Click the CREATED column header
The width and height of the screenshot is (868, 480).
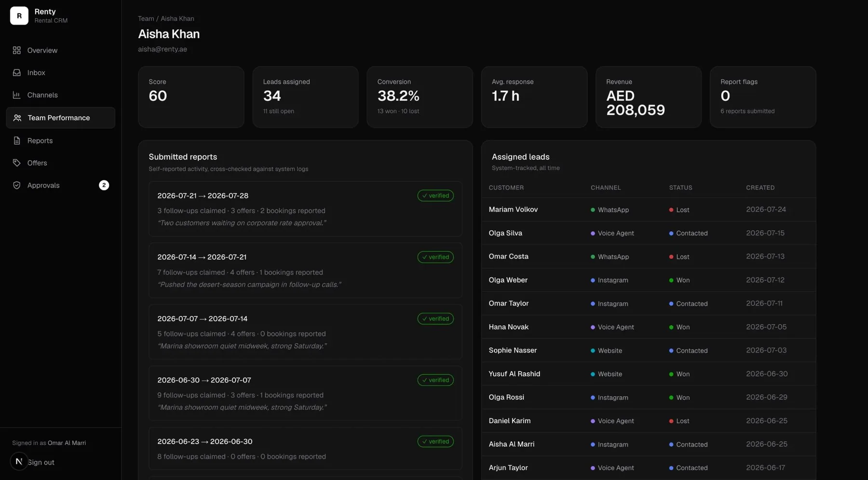pyautogui.click(x=760, y=188)
